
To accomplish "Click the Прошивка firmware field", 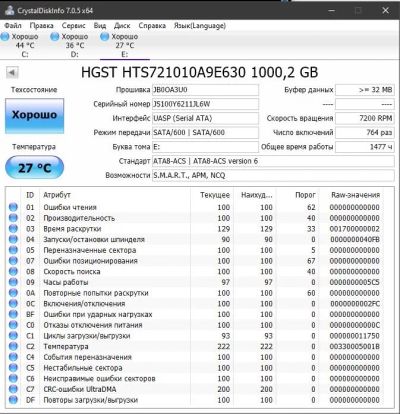I will click(x=205, y=90).
